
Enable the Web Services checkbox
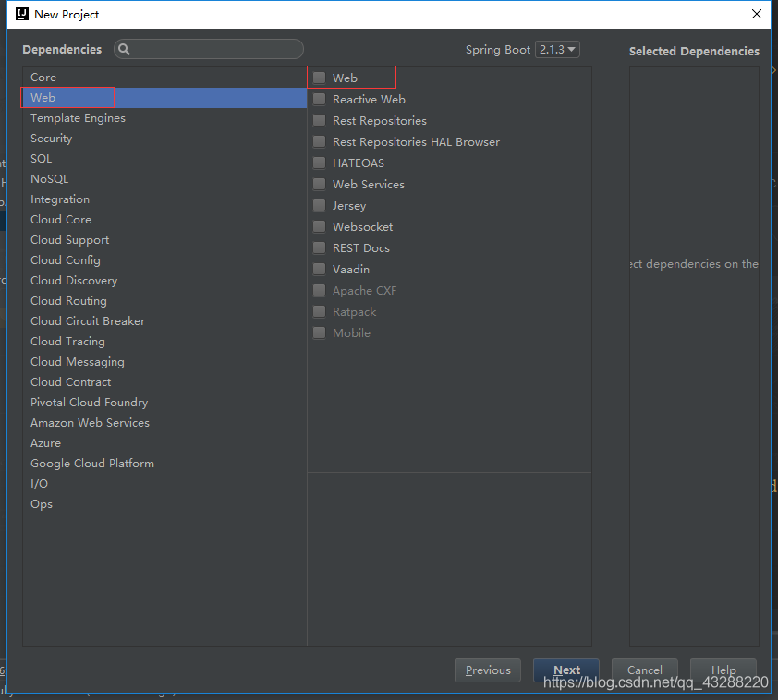[319, 185]
